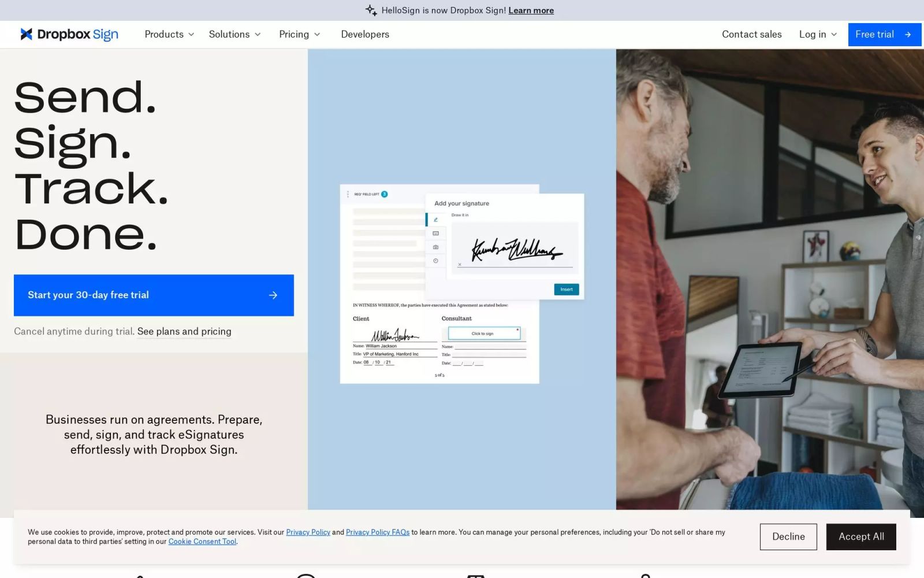The height and width of the screenshot is (578, 924).
Task: Click the 'Cancel anytime during trial.' text
Action: click(x=74, y=331)
